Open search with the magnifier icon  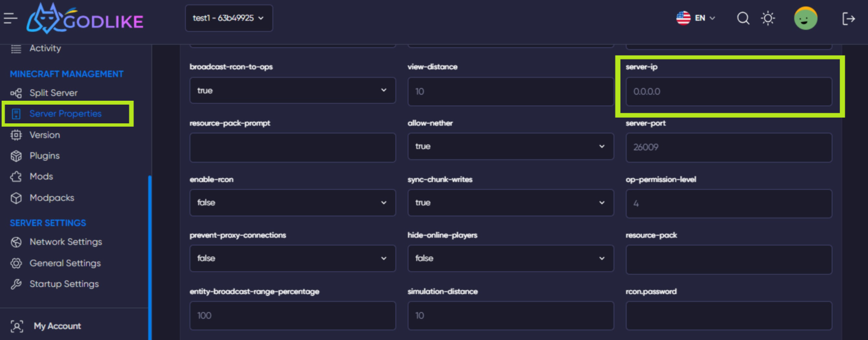tap(743, 18)
